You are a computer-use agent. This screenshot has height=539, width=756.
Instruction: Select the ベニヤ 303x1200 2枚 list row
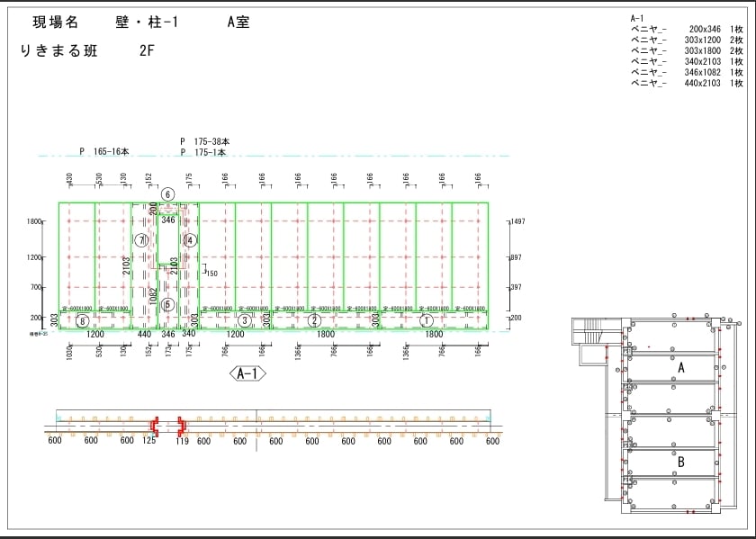coord(687,40)
